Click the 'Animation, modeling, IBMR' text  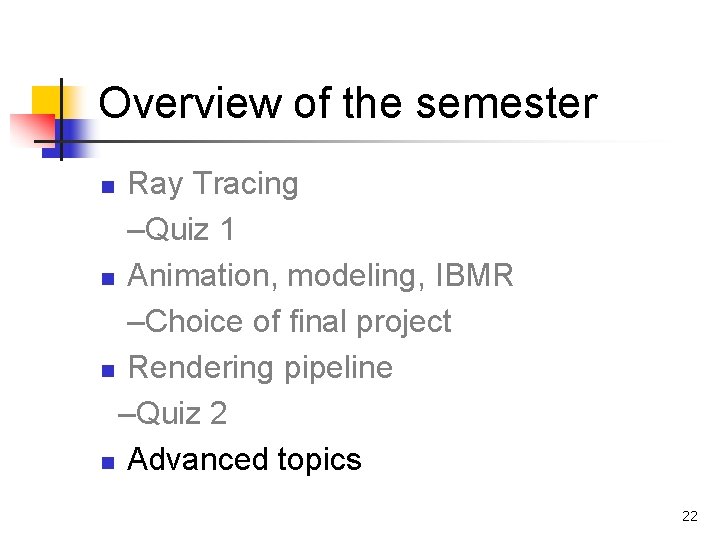[320, 276]
